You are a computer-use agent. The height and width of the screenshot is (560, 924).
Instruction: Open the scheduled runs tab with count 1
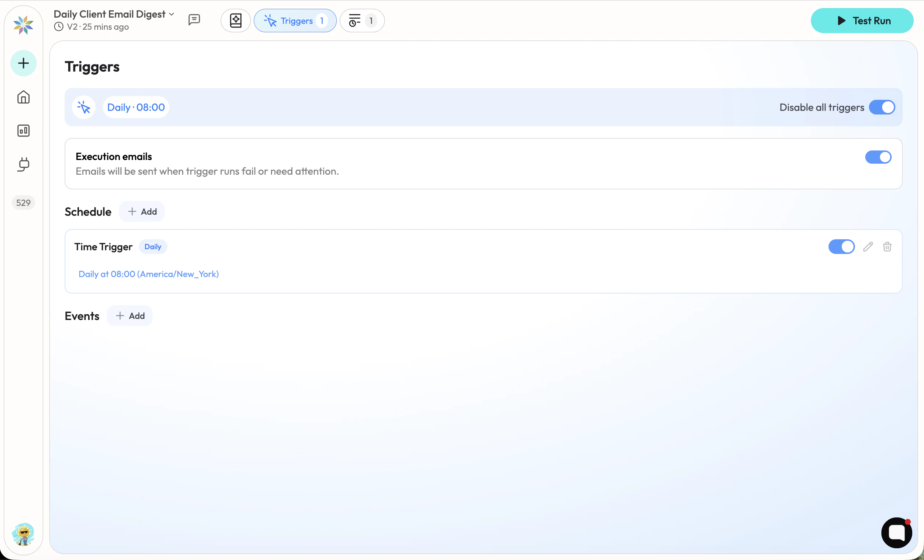pyautogui.click(x=361, y=21)
